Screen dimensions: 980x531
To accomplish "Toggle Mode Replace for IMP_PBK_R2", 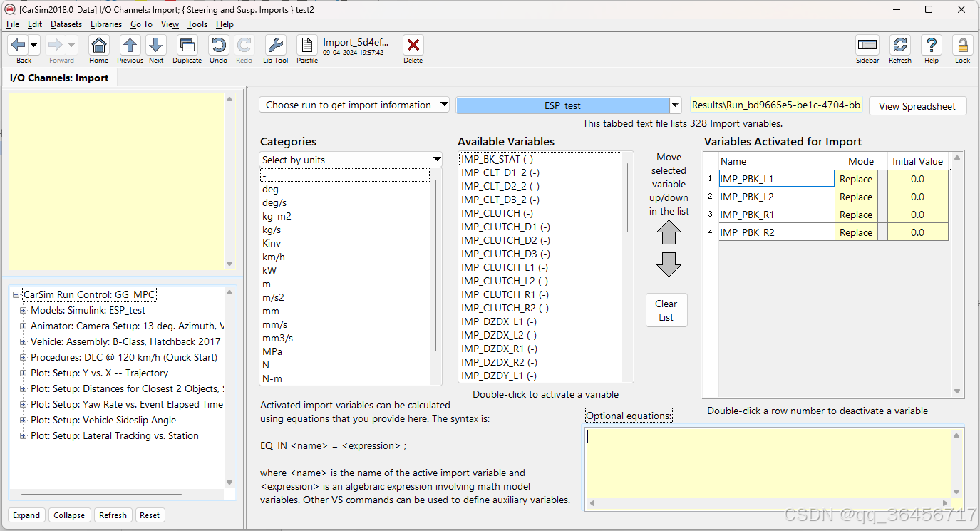I will (856, 232).
